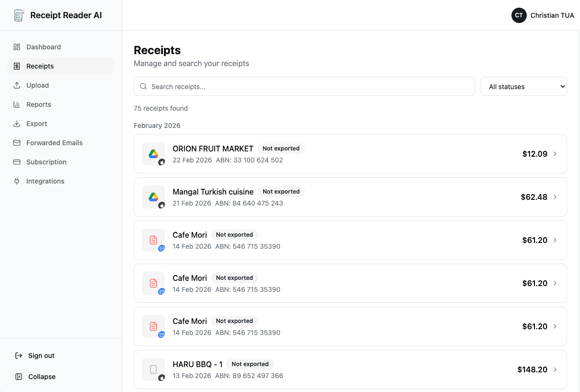Switch to the Receipts section
This screenshot has width=580, height=392.
pyautogui.click(x=40, y=66)
